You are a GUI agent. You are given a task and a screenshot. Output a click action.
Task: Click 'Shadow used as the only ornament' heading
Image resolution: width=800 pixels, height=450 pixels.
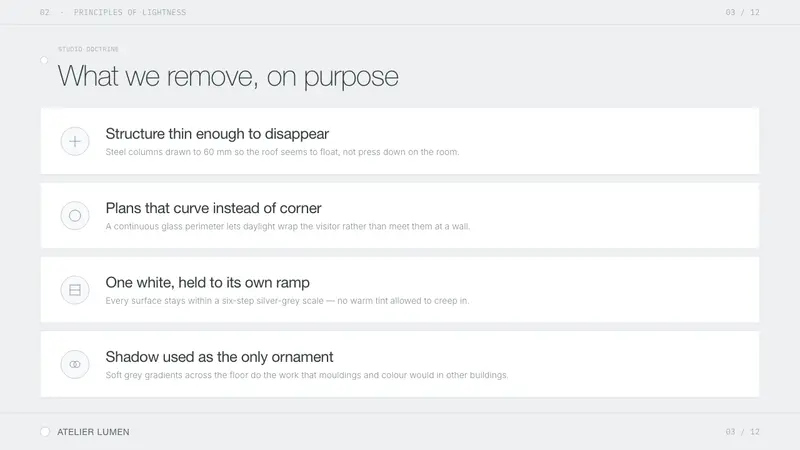pyautogui.click(x=219, y=357)
